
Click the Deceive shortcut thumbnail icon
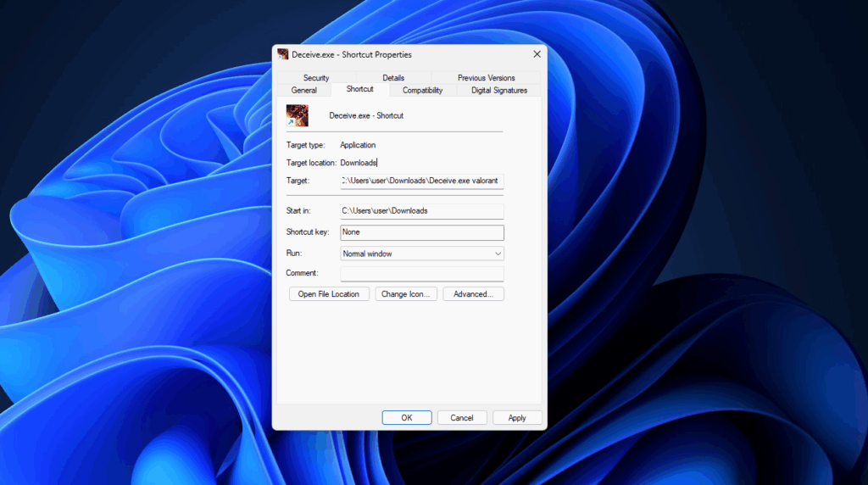tap(298, 115)
